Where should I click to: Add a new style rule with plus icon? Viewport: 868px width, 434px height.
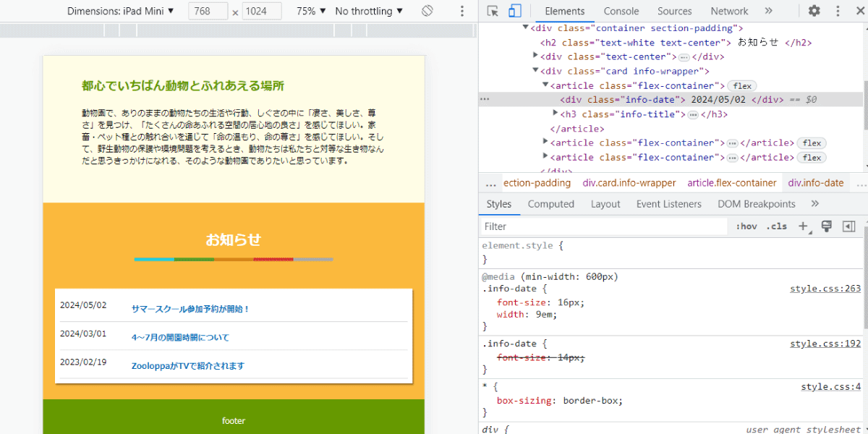[x=803, y=226]
